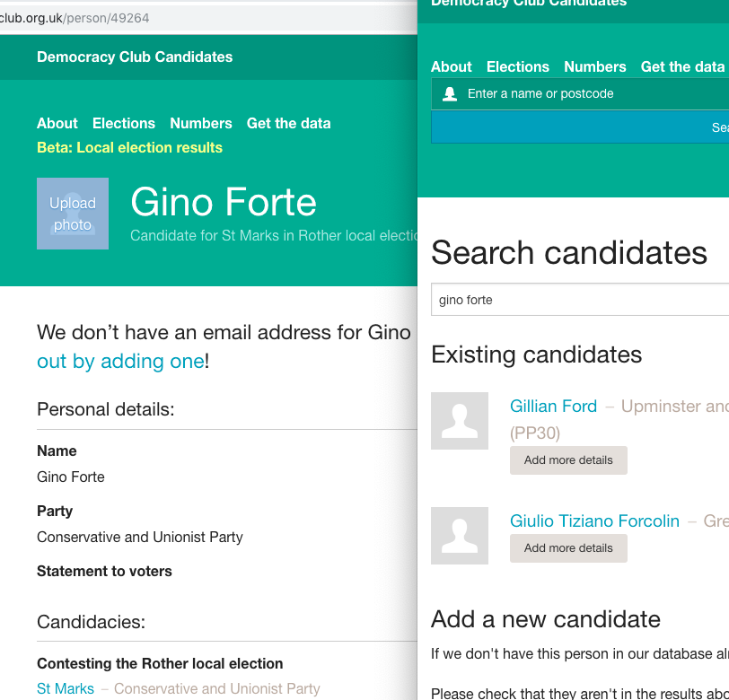This screenshot has width=729, height=700.
Task: Click the 'Add a new candidate' heading
Action: [x=546, y=619]
